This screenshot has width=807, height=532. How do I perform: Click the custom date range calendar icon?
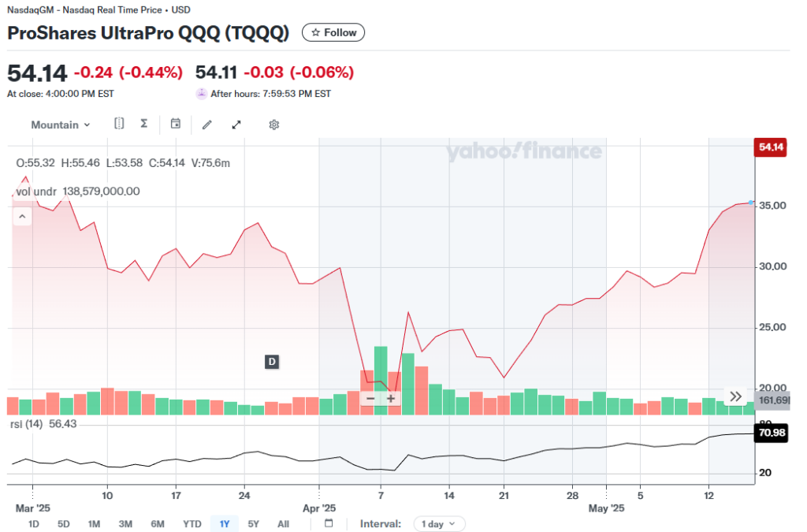[x=329, y=523]
